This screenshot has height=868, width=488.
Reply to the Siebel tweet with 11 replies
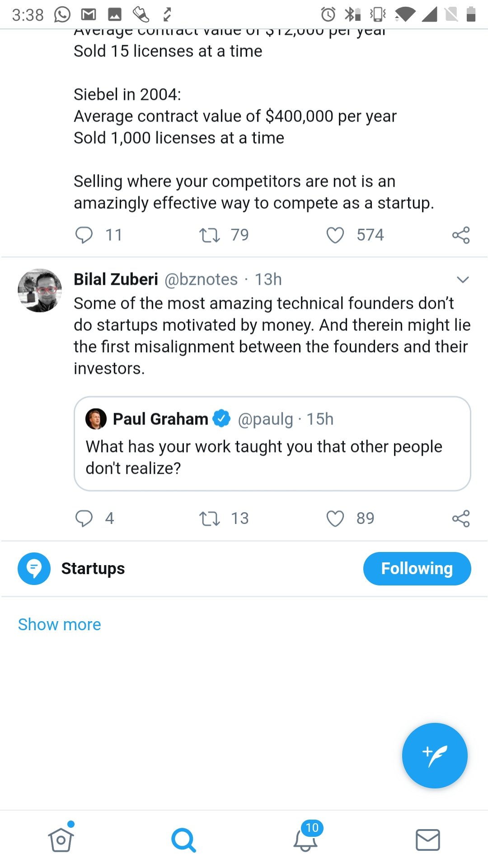pyautogui.click(x=84, y=235)
